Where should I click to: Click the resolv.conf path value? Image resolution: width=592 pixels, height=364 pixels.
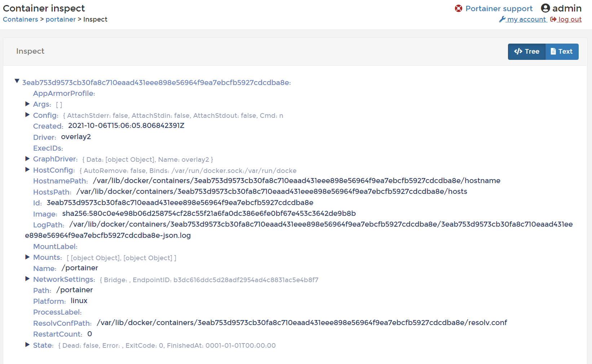tap(302, 323)
